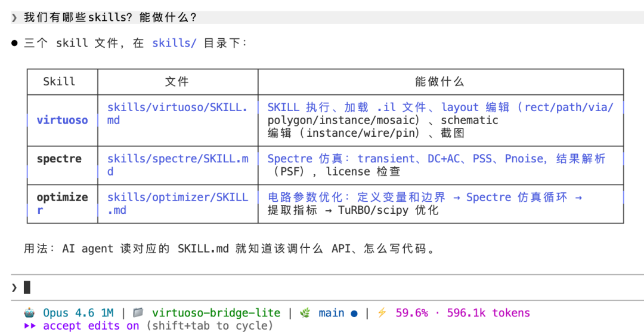Open the skills/spectre/SKILL.md file link
Screen dimensions: 644x335
point(177,165)
